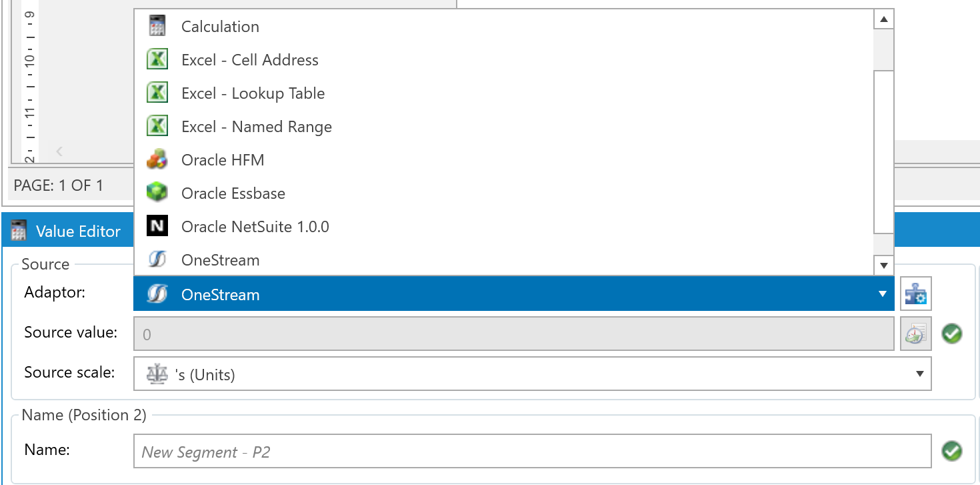This screenshot has height=485, width=980.
Task: Click the NetSuite N logo icon
Action: point(157,227)
